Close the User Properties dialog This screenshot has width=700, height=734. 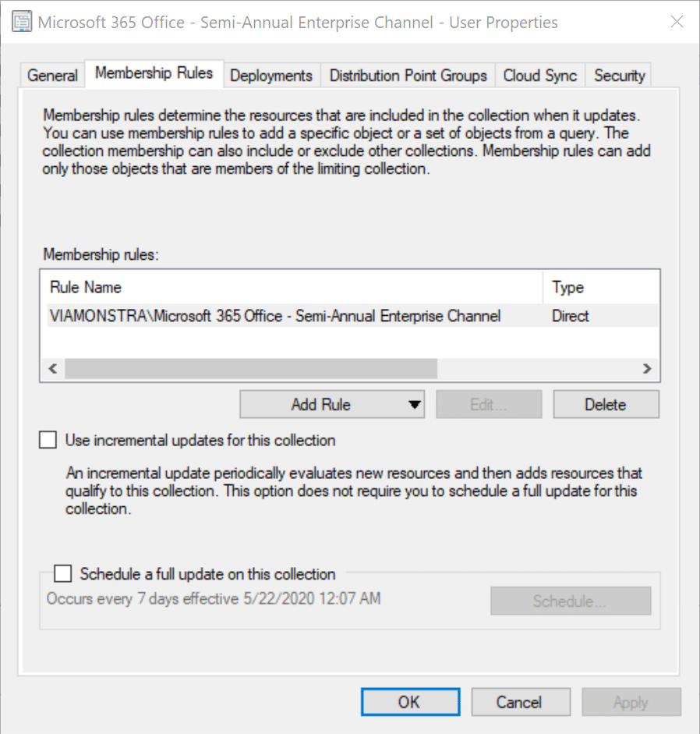coord(676,23)
